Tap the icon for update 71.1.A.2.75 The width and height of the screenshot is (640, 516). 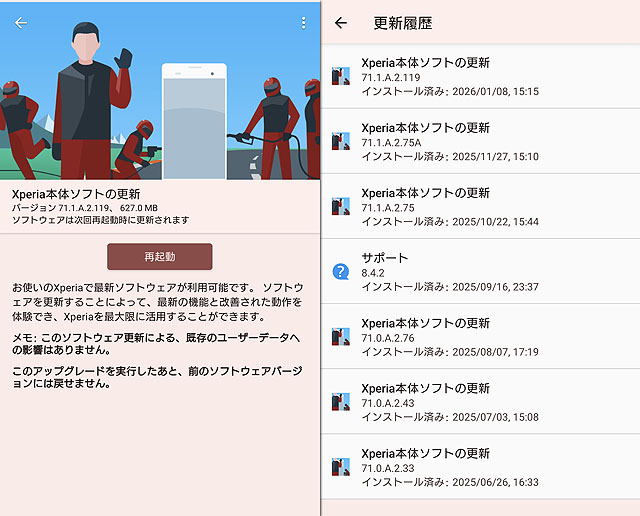[x=341, y=207]
